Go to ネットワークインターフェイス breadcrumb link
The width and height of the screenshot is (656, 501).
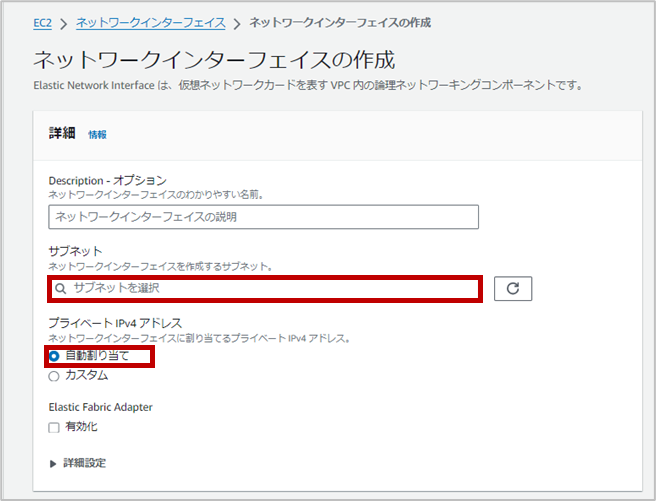[151, 23]
